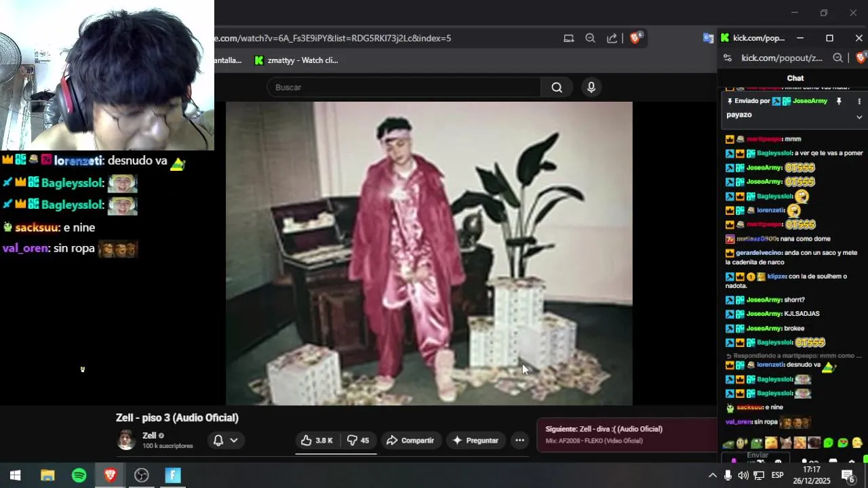Select the green Pepe emote in quick emote bar
This screenshot has height=488, width=868.
(x=757, y=443)
